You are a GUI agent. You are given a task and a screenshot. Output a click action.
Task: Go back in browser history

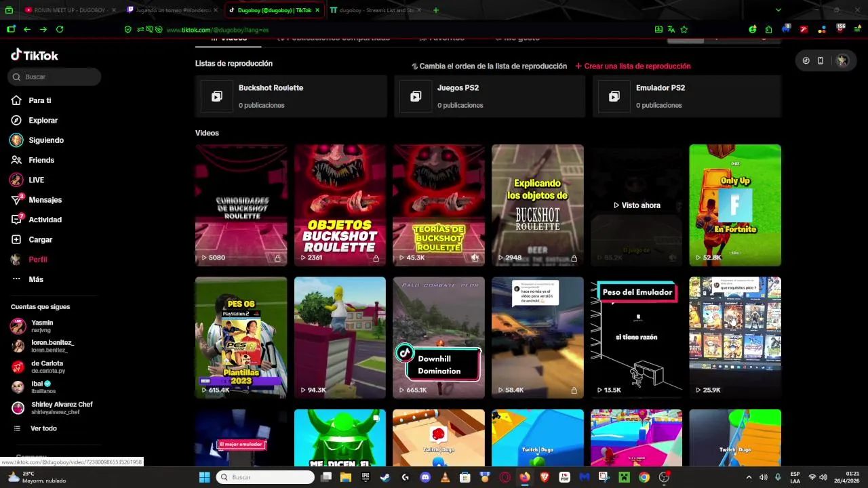[27, 29]
